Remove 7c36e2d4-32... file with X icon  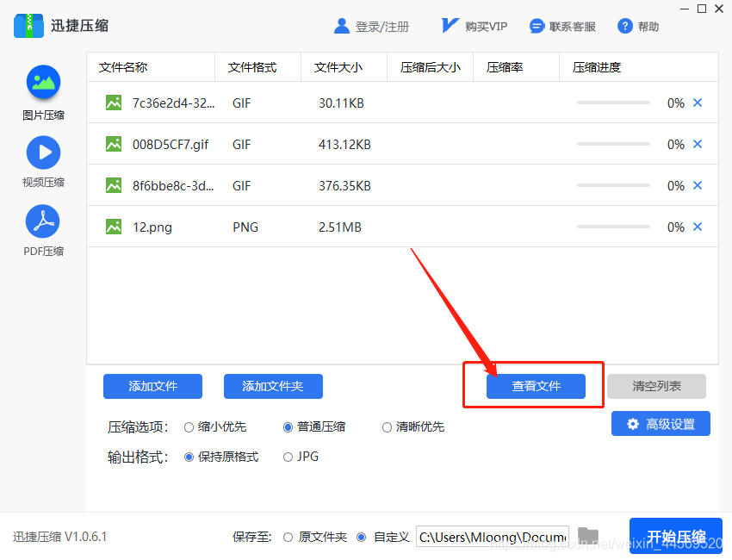coord(698,103)
